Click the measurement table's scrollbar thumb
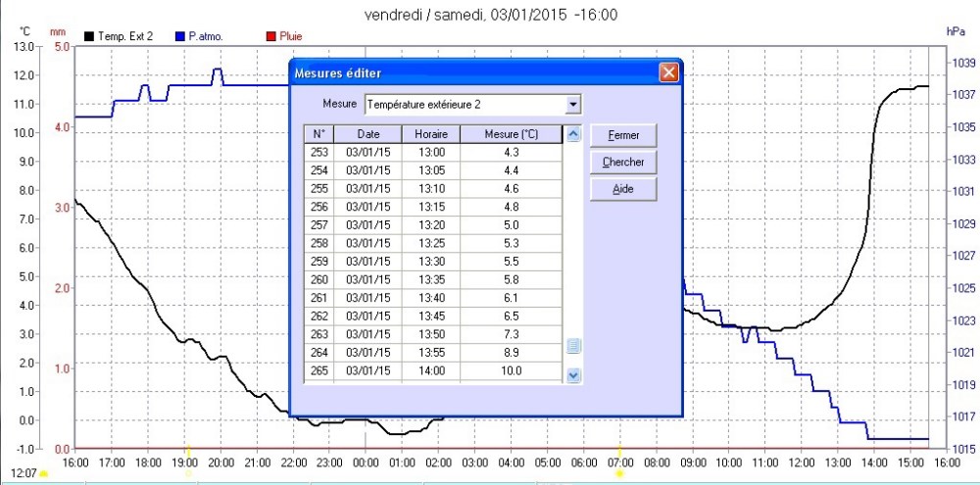980x485 pixels. pos(574,345)
